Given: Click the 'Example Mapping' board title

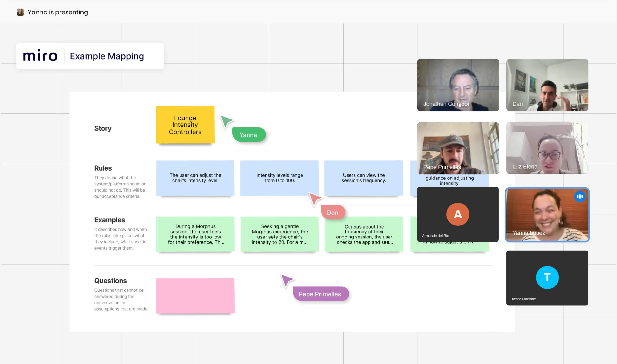Looking at the screenshot, I should pos(107,56).
